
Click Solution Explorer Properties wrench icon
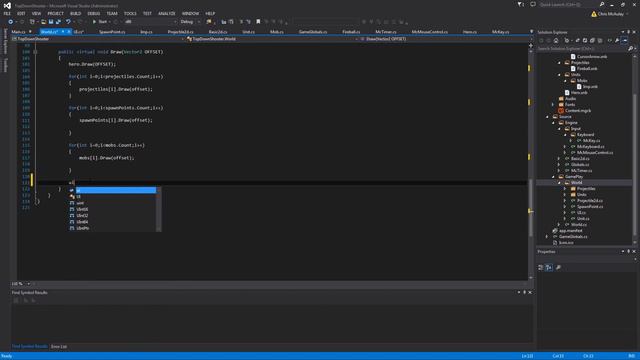point(617,40)
